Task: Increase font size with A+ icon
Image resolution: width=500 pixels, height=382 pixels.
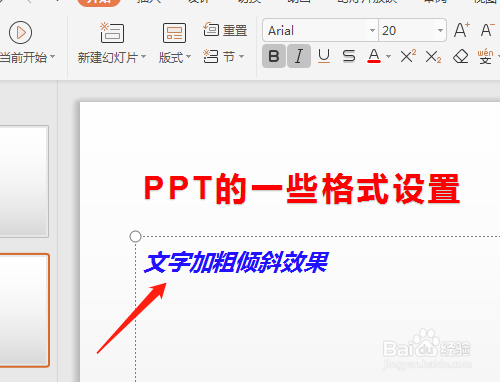Action: click(462, 30)
